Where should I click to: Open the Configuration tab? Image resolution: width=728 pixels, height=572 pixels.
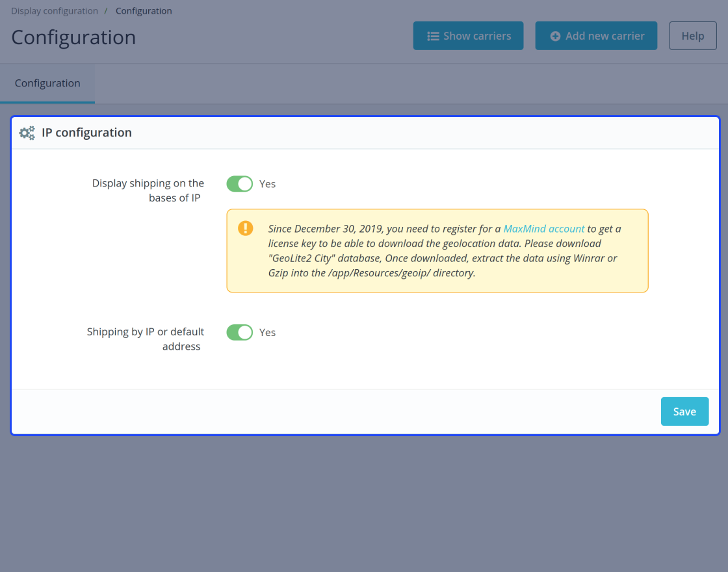[47, 84]
